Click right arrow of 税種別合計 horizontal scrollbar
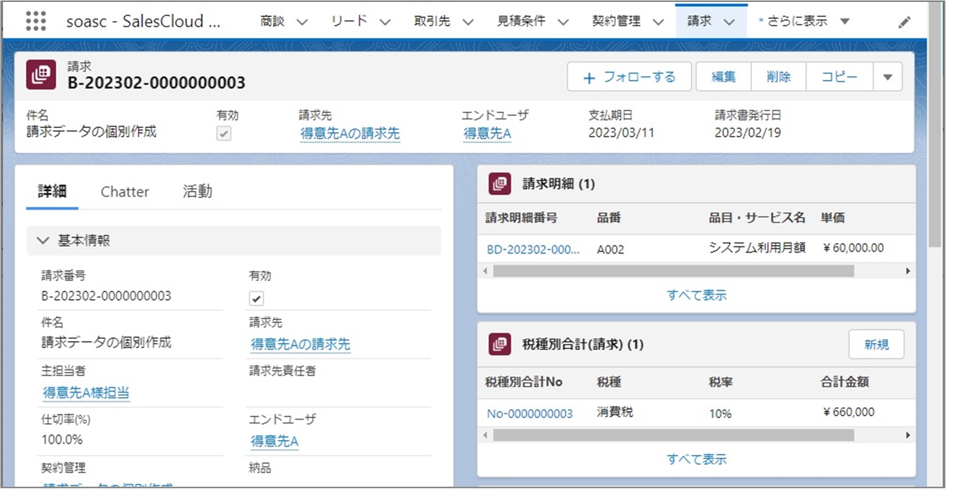Image resolution: width=980 pixels, height=491 pixels. click(x=908, y=435)
